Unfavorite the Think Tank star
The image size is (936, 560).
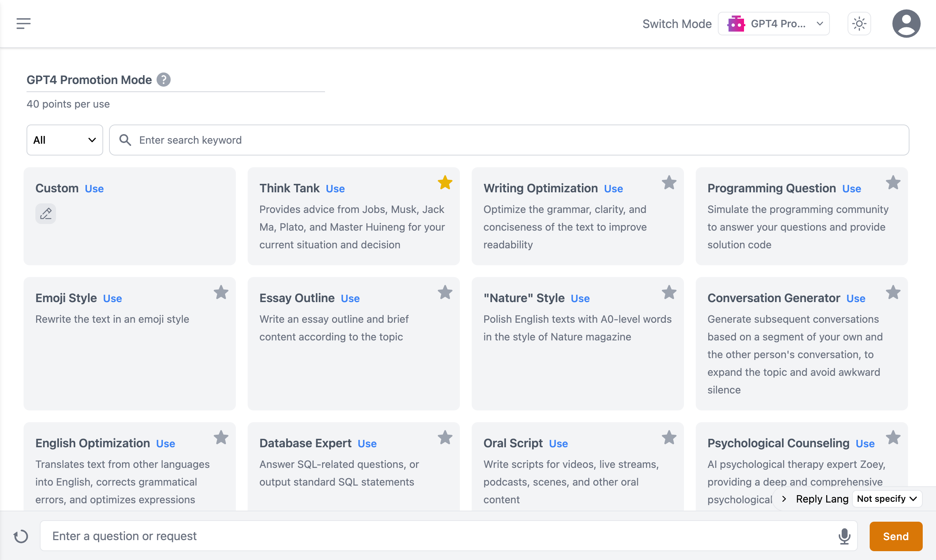pyautogui.click(x=445, y=183)
